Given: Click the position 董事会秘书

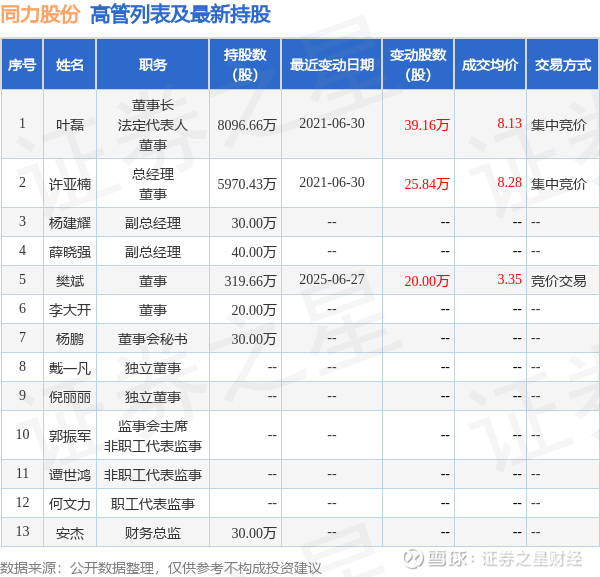Looking at the screenshot, I should 153,339.
